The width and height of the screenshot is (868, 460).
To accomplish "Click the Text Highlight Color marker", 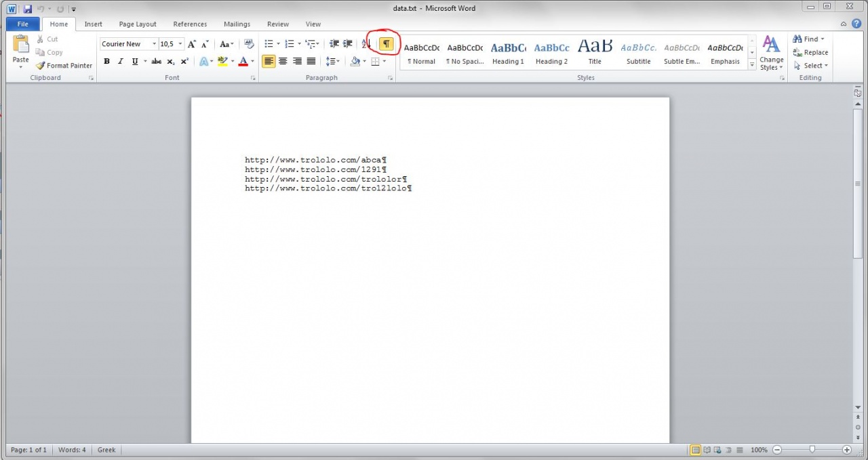I will [222, 62].
